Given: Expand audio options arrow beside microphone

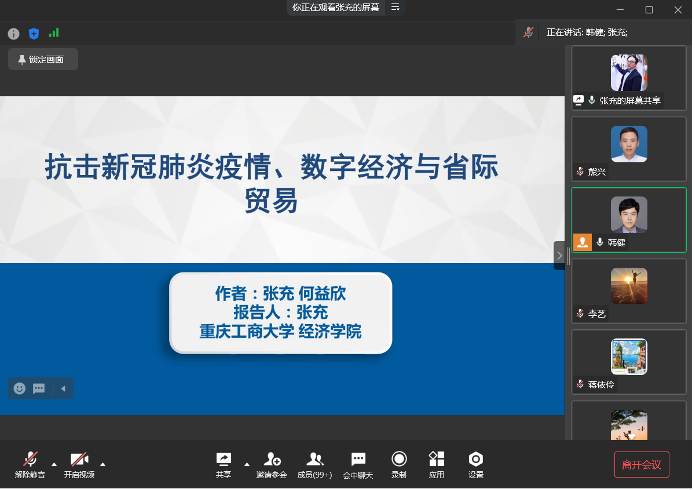Looking at the screenshot, I should point(53,464).
